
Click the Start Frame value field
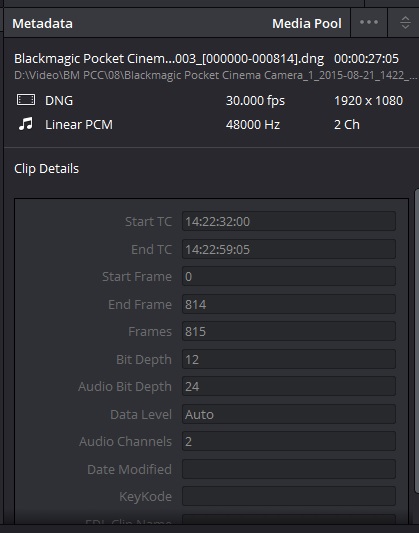tap(289, 276)
